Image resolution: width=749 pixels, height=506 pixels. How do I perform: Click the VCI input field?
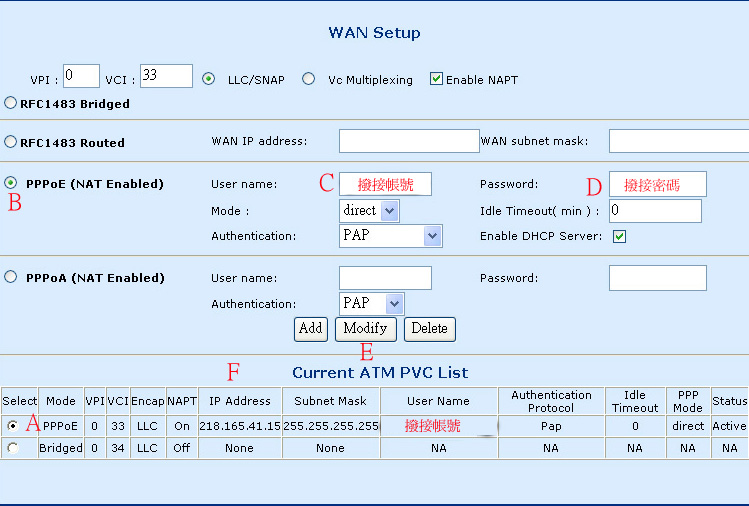coord(166,76)
